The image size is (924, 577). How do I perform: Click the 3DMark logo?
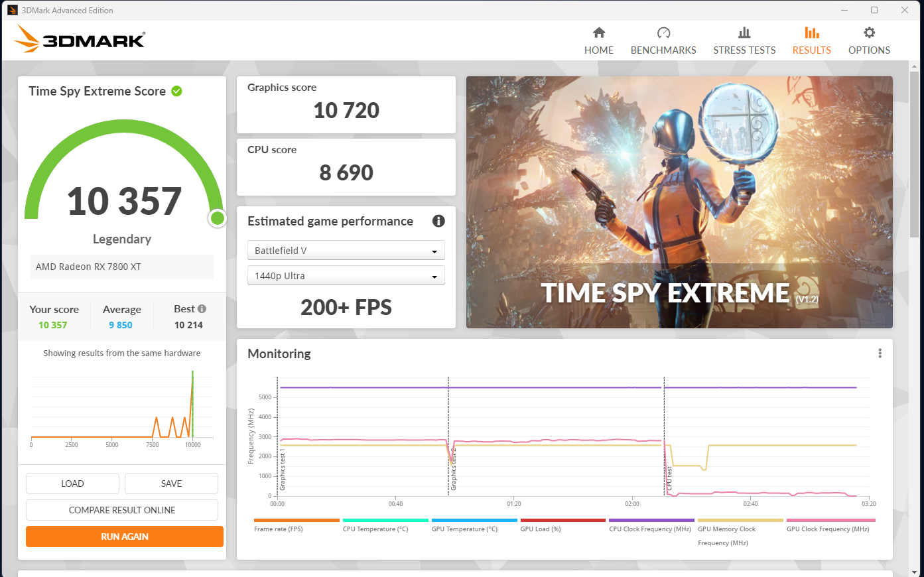tap(80, 39)
